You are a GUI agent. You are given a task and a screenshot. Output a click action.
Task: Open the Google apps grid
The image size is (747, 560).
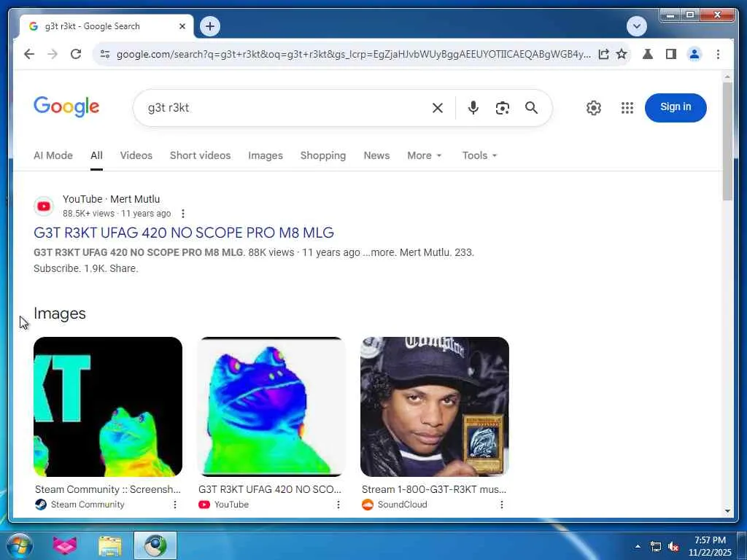pos(627,108)
